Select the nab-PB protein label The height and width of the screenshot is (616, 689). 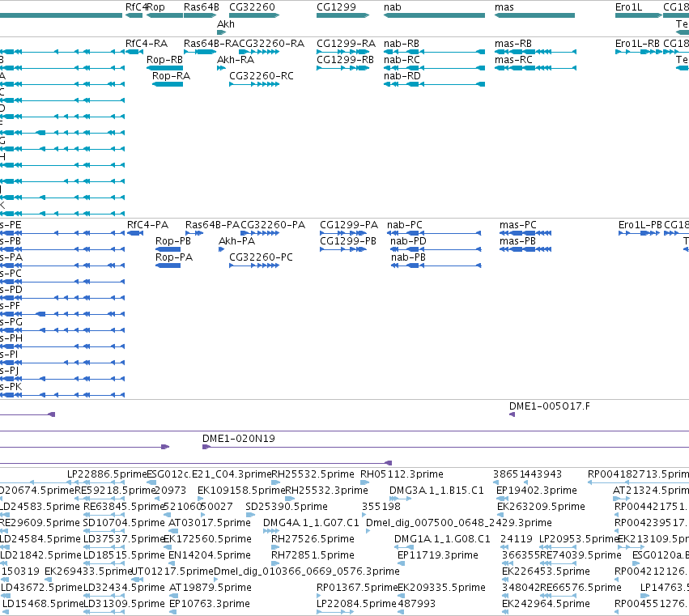click(408, 257)
